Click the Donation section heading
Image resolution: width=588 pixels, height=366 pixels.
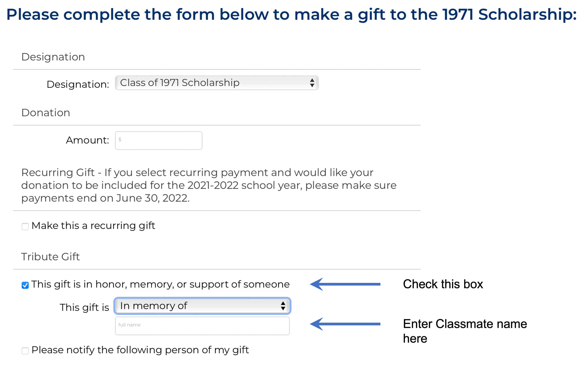tap(46, 113)
